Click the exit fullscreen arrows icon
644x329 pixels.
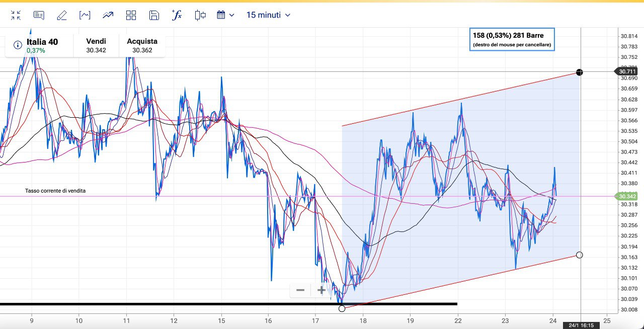(16, 15)
